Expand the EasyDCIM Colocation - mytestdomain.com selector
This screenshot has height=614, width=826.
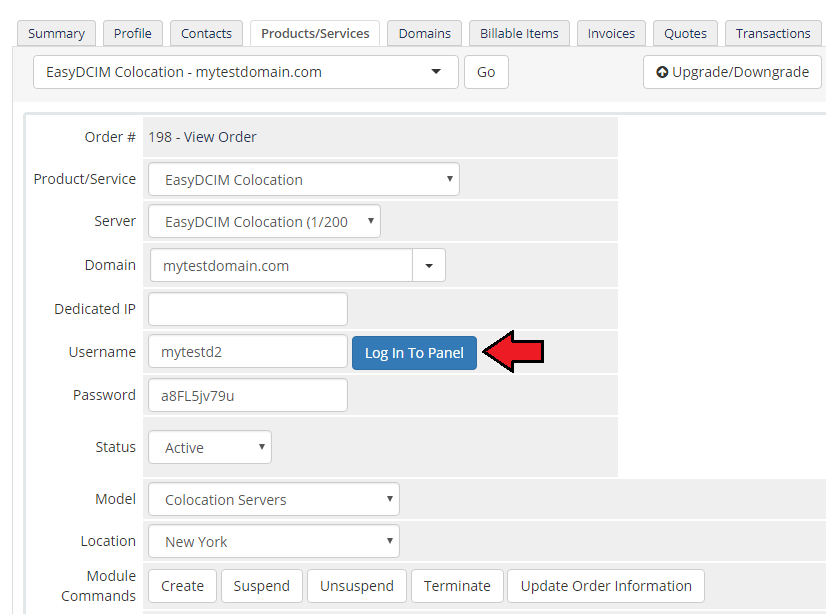(x=245, y=72)
